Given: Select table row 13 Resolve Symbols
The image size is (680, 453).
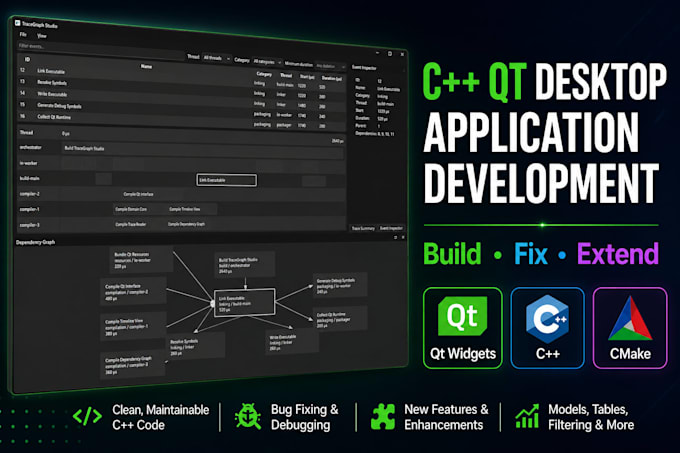Looking at the screenshot, I should (181, 88).
